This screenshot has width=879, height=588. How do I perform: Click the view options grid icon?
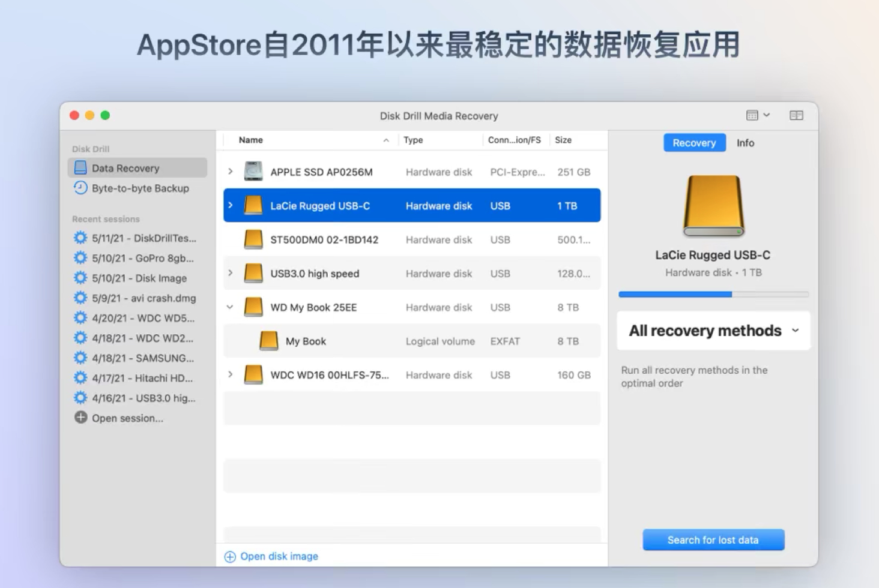[752, 115]
